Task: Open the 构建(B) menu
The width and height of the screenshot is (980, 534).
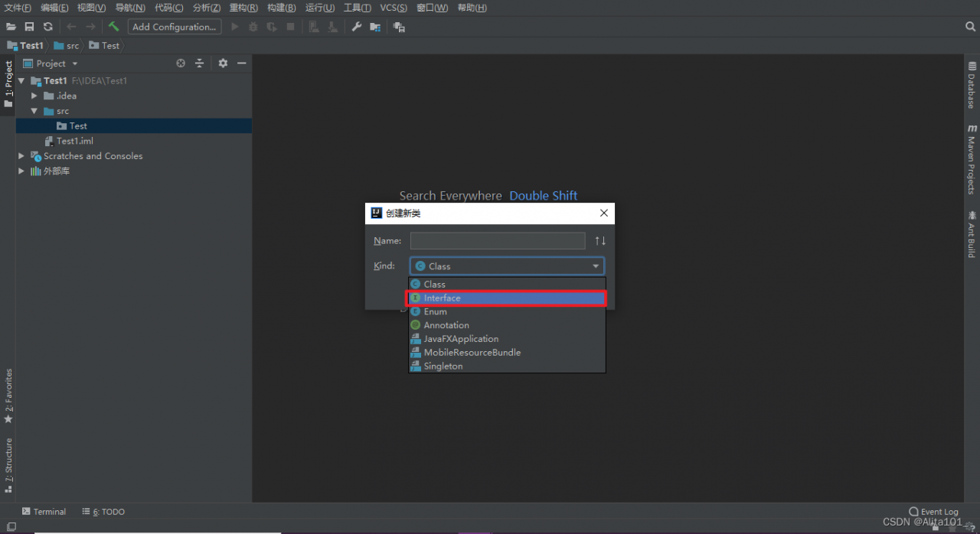Action: [x=282, y=8]
